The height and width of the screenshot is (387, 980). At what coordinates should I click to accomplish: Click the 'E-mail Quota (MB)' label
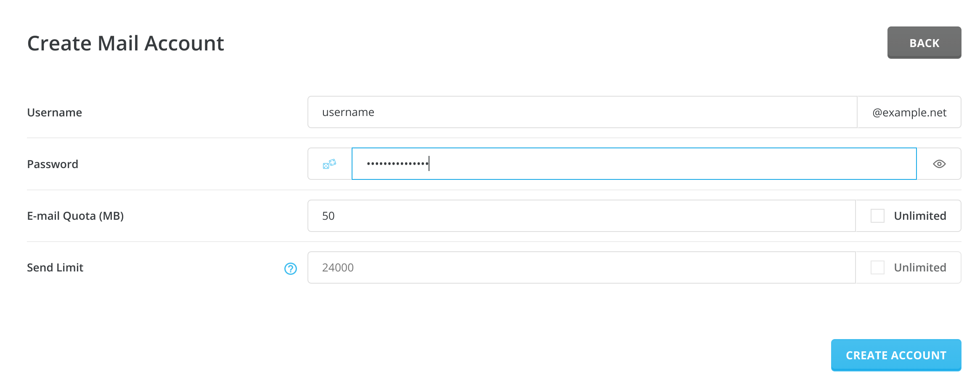[75, 216]
